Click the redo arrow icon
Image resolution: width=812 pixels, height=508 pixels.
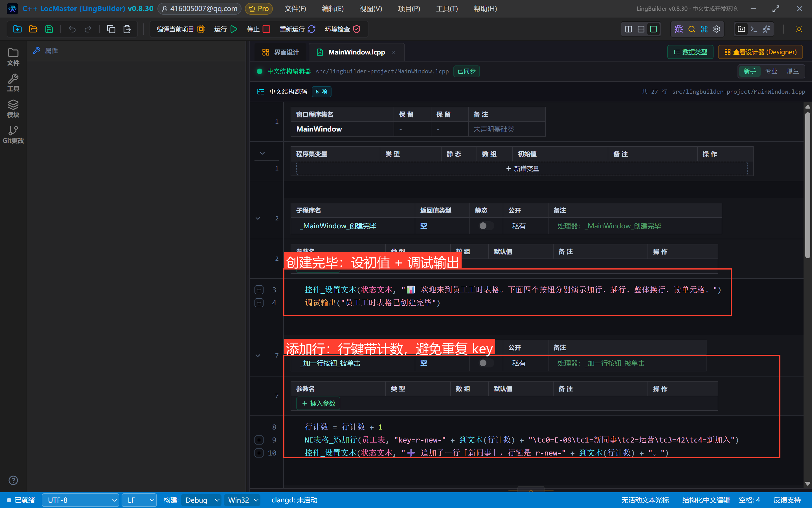click(88, 29)
